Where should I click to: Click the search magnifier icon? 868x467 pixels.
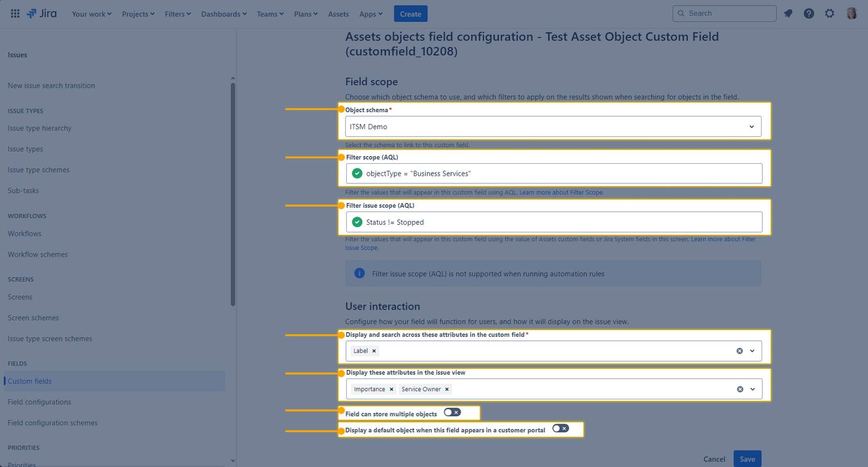(681, 13)
